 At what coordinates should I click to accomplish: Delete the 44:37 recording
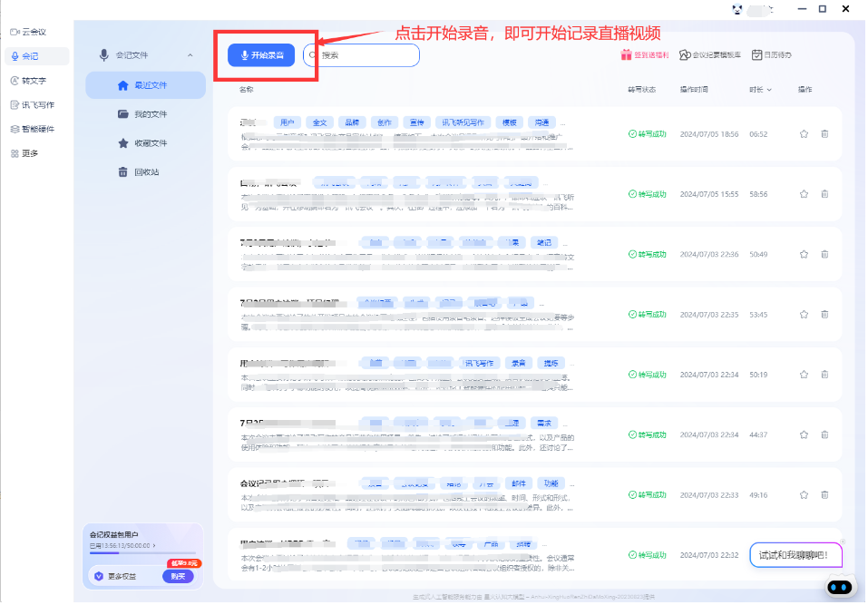tap(824, 435)
